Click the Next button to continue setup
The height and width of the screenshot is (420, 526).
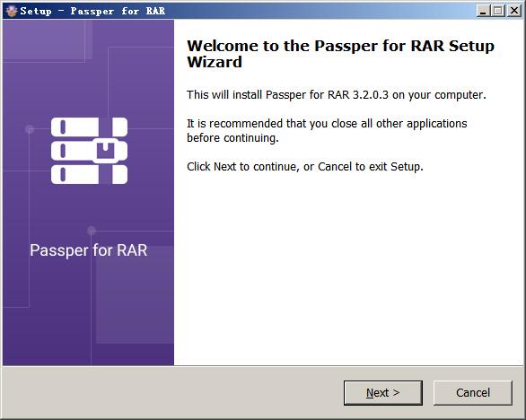(x=382, y=392)
